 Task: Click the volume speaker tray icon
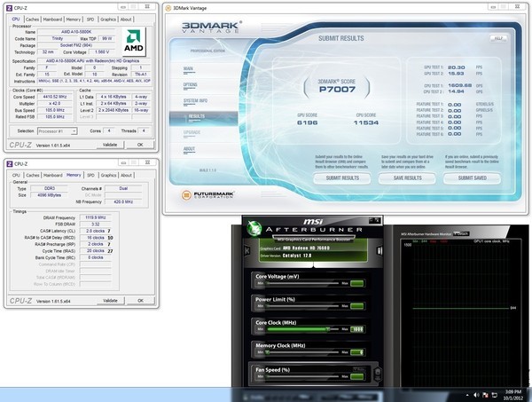click(476, 395)
